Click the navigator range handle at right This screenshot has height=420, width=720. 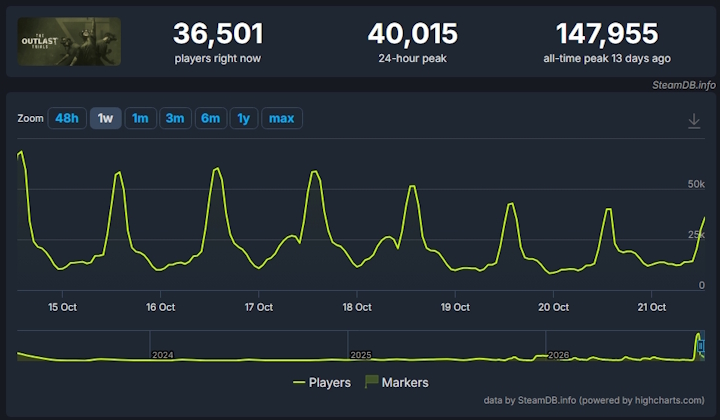[701, 346]
